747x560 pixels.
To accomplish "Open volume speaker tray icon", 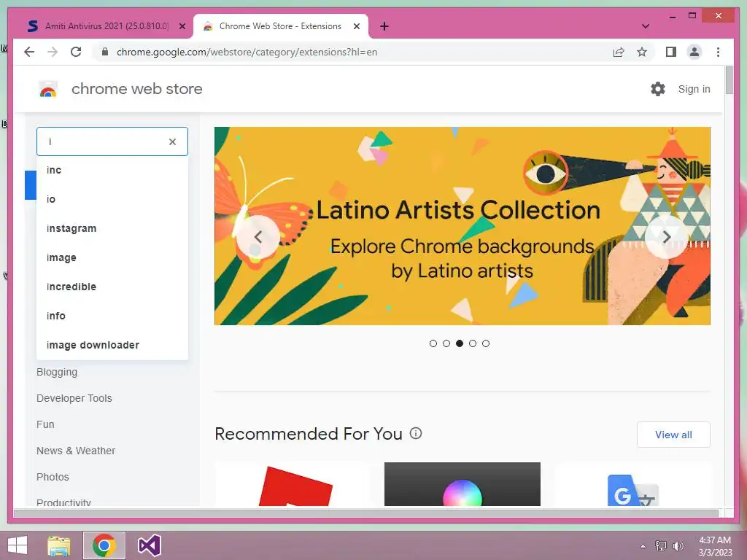I will pyautogui.click(x=678, y=545).
